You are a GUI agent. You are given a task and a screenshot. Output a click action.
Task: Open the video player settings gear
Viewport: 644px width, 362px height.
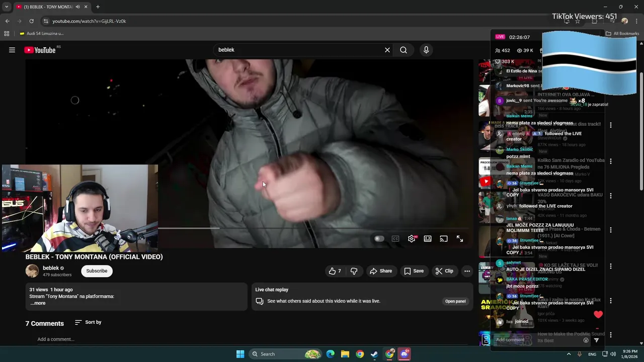[412, 239]
